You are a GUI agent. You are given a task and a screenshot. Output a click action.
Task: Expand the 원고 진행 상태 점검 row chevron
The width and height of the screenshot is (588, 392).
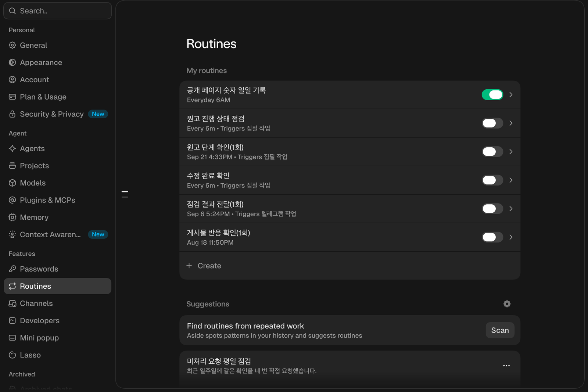pos(511,123)
